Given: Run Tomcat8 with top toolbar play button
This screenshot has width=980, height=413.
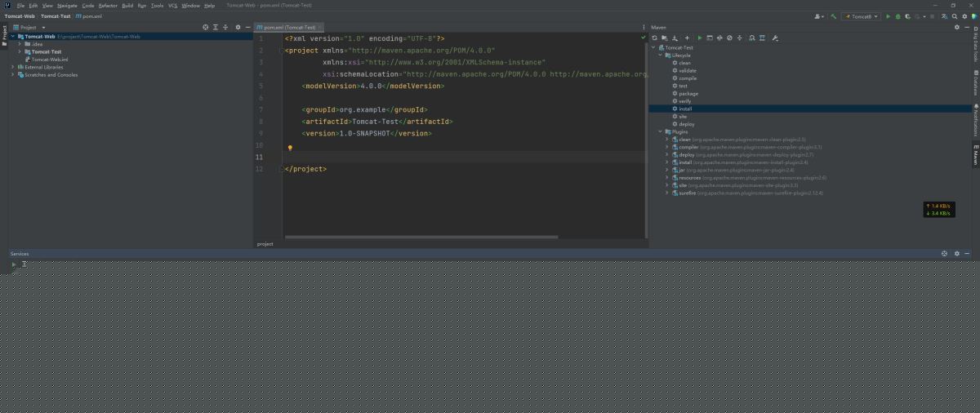Looking at the screenshot, I should pyautogui.click(x=888, y=16).
